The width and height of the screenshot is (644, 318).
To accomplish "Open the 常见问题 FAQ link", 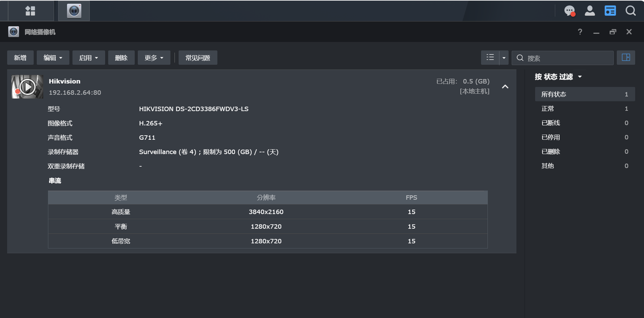I will (198, 58).
